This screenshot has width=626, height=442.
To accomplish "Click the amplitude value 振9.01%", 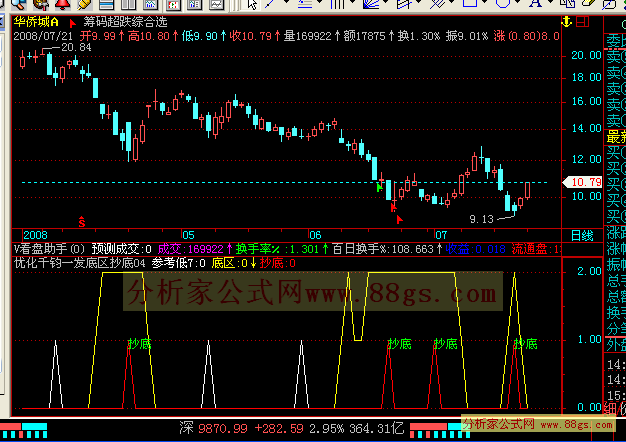I will point(466,36).
